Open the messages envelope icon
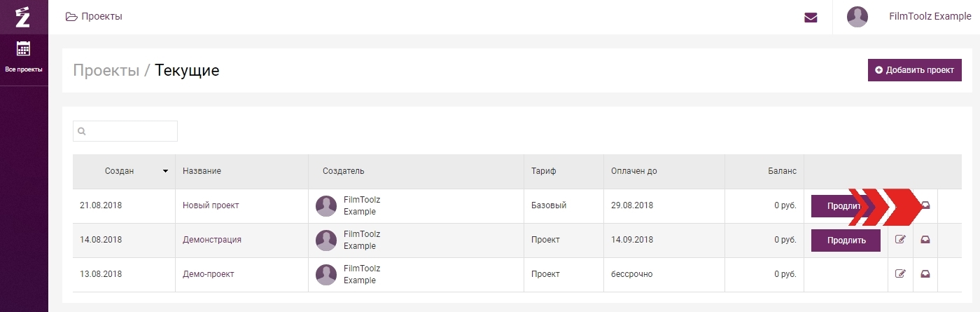 pyautogui.click(x=811, y=18)
